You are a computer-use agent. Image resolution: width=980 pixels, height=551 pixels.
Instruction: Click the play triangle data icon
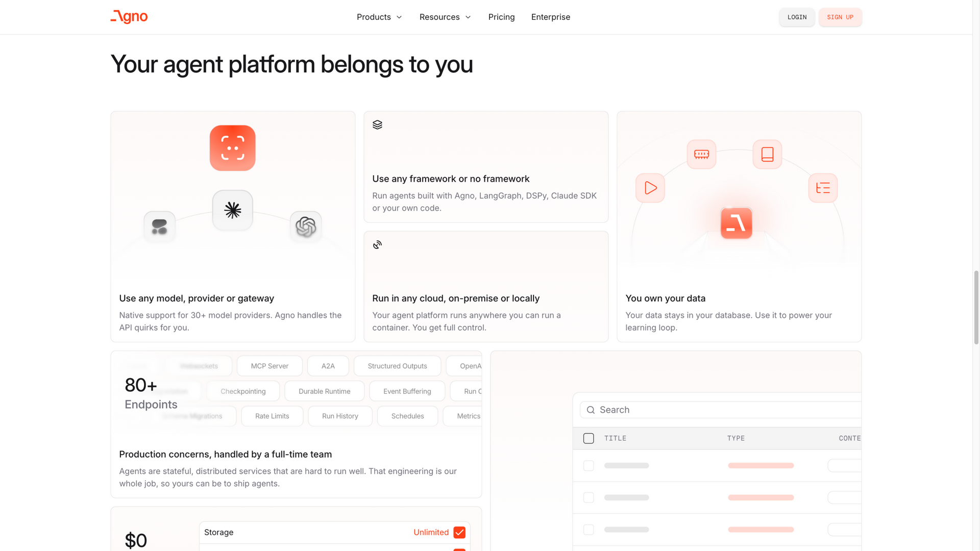tap(650, 188)
